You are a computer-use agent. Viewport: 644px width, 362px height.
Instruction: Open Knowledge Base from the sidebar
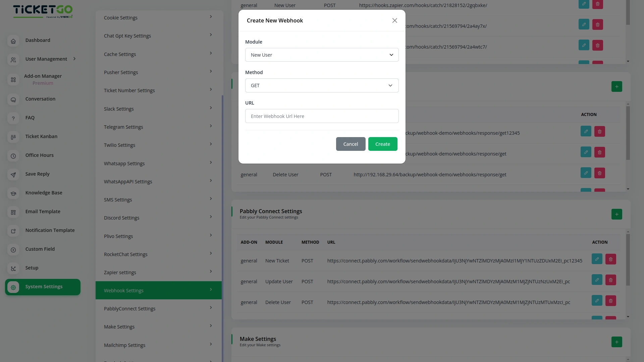coord(13,193)
